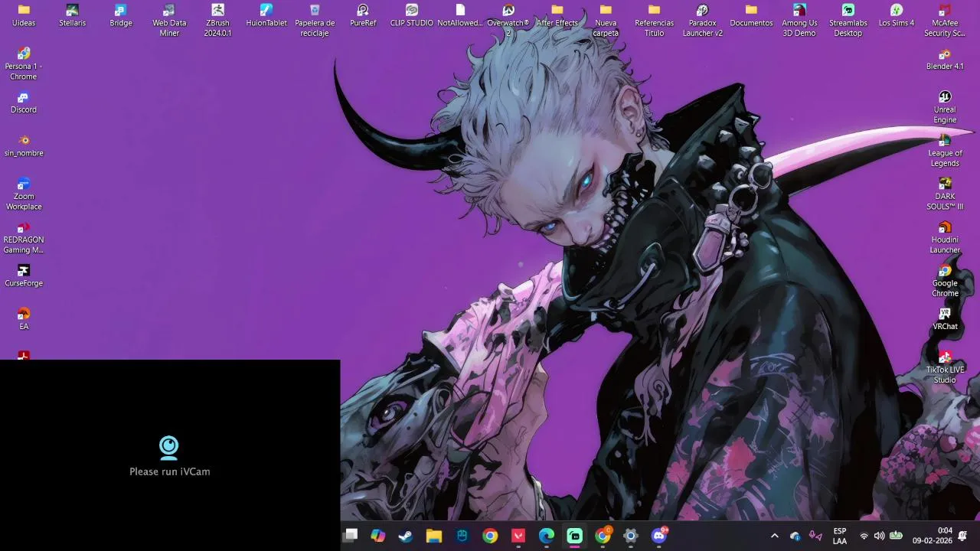Open the Uideas folder on the desktop

point(24,15)
